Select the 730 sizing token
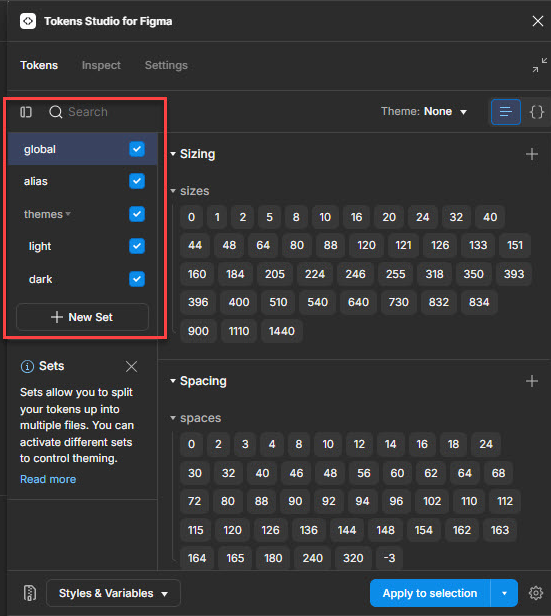Screen dimensions: 551x616 (x=399, y=302)
